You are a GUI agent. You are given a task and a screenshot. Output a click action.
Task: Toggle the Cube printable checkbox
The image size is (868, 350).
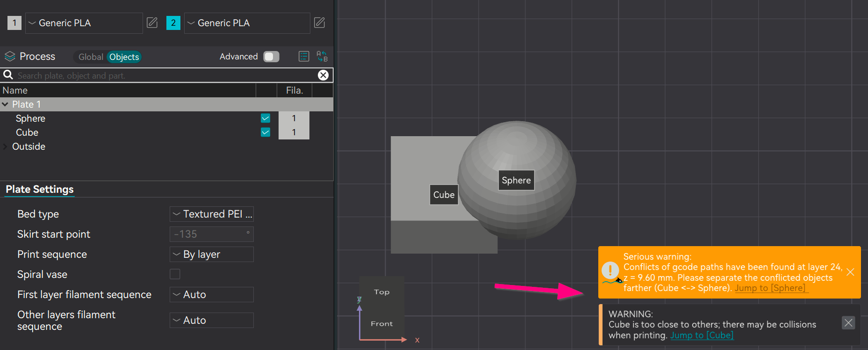pos(265,132)
